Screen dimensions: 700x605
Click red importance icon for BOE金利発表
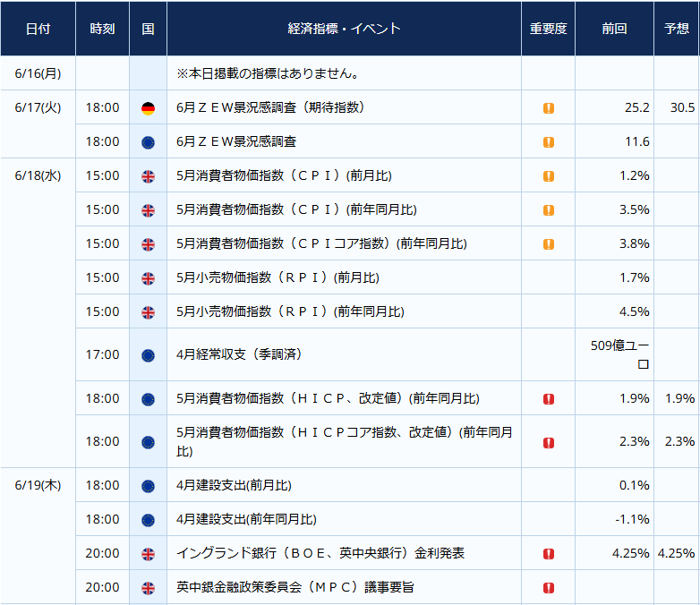548,554
